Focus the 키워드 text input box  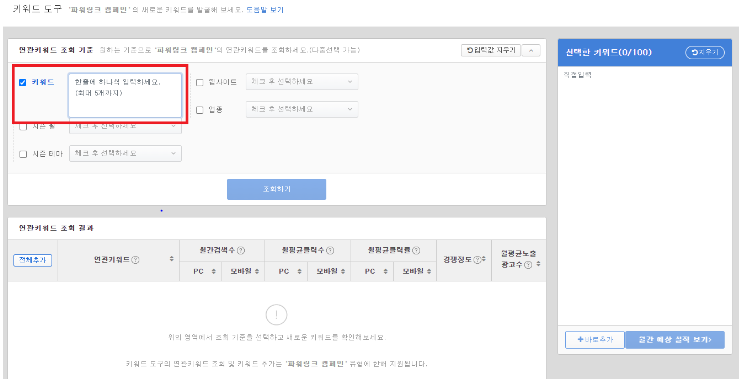pos(125,95)
